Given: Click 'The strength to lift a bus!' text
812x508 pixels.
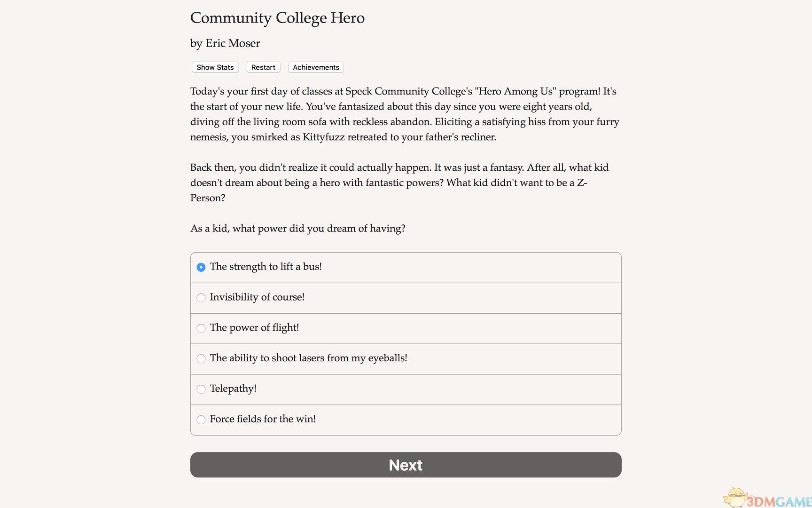Looking at the screenshot, I should (265, 267).
